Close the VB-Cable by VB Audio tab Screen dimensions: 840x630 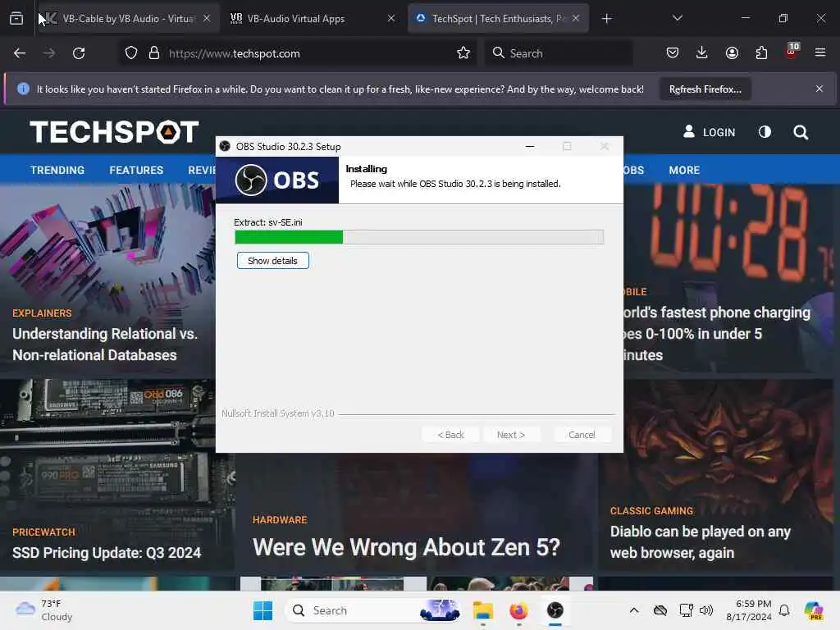(207, 18)
